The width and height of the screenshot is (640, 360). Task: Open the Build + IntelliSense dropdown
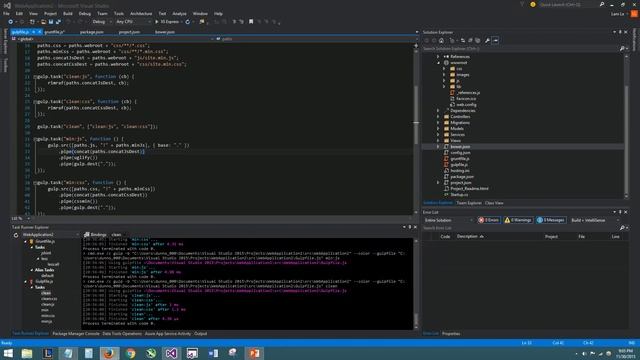[x=595, y=220]
